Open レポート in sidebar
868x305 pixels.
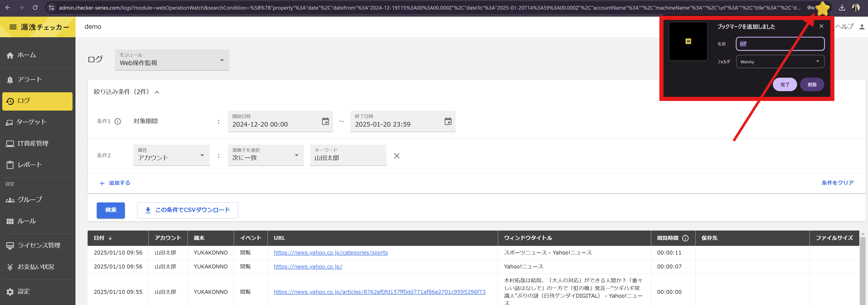pos(38,165)
